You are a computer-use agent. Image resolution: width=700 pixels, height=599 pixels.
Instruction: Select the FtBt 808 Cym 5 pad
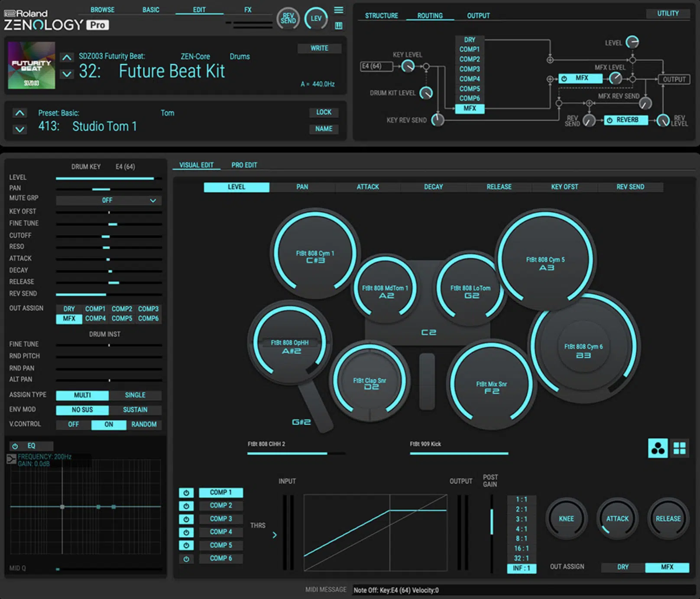tap(546, 260)
